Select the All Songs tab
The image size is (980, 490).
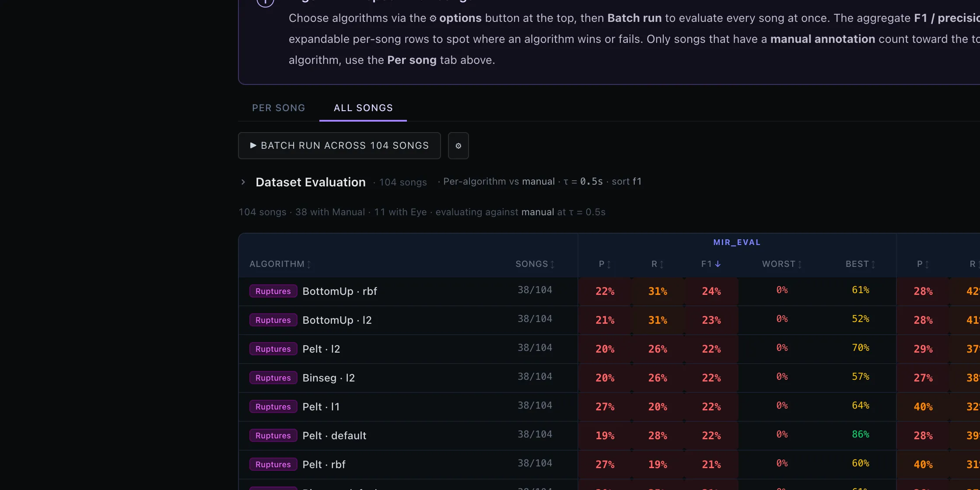(363, 108)
